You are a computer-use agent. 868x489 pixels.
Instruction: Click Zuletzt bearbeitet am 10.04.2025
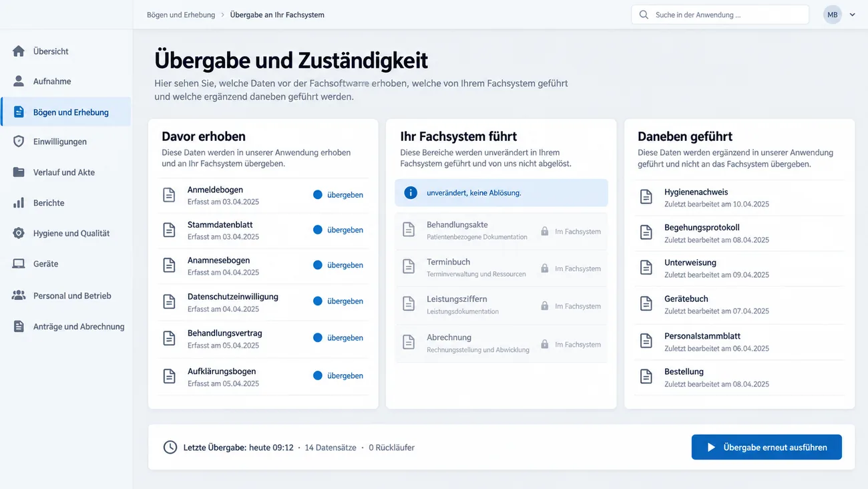click(x=716, y=204)
